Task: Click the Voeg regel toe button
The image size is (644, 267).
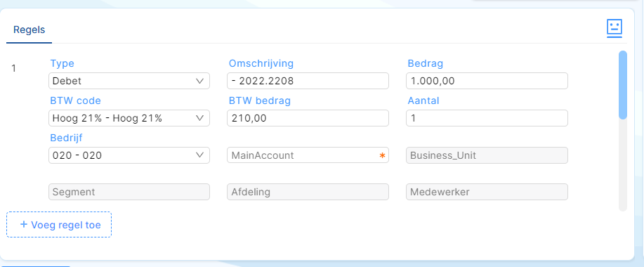Action: tap(59, 225)
